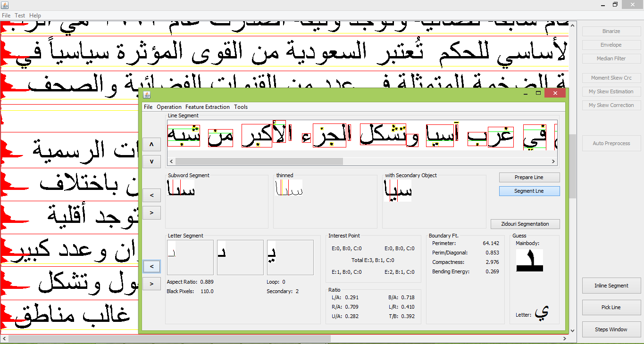Click the left arrow beside Letter Segment
644x344 pixels.
click(151, 266)
